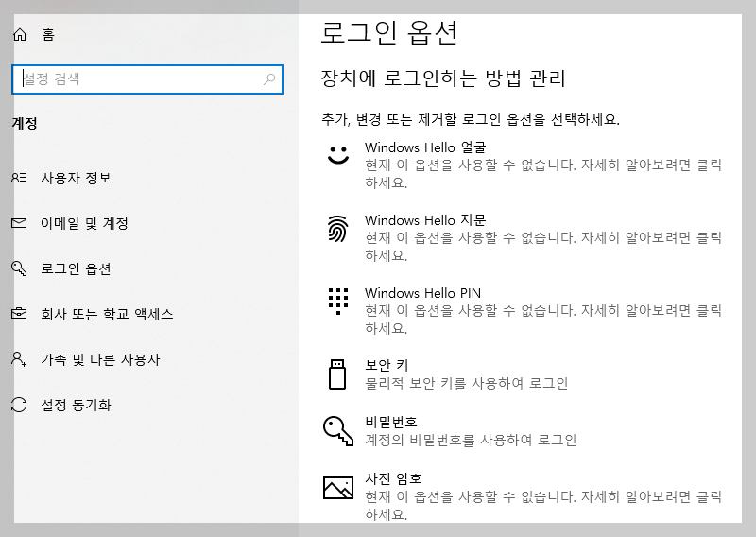
Task: Click the sync arrows icon for 설정 동기화
Action: point(19,405)
